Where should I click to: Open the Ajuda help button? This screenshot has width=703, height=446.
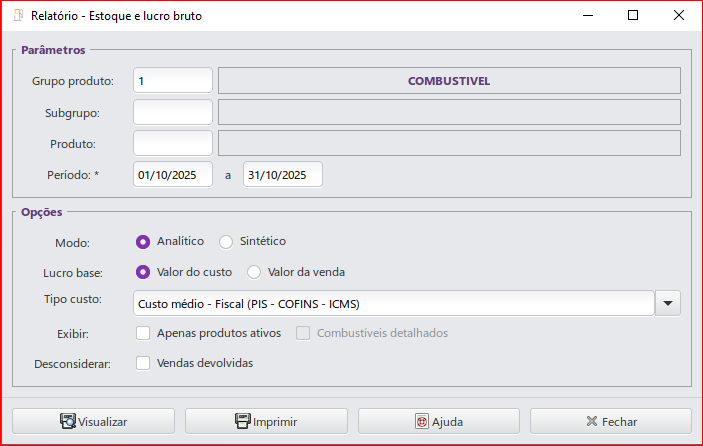[439, 421]
